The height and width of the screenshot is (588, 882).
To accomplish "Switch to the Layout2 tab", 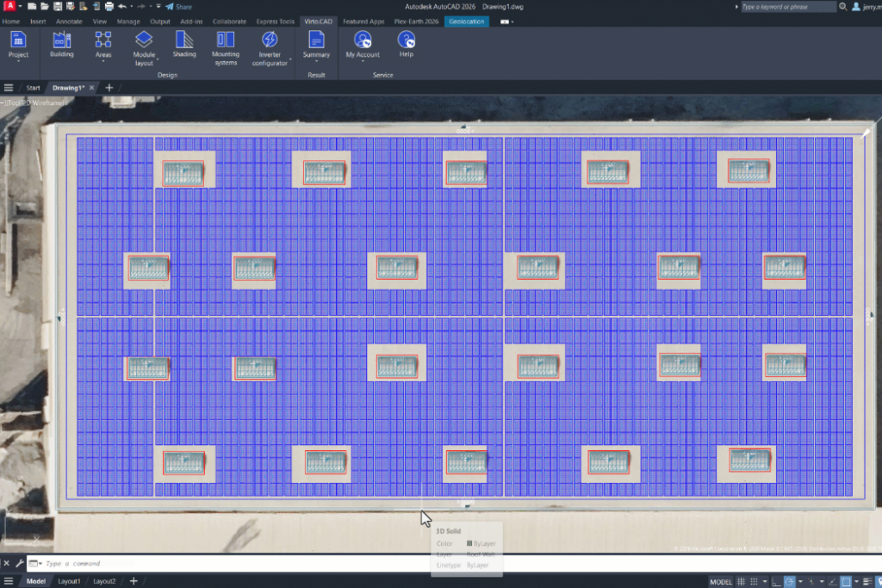I will pos(104,581).
